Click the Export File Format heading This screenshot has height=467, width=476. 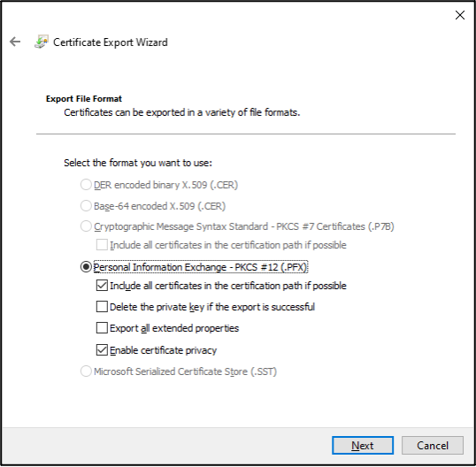coord(84,99)
